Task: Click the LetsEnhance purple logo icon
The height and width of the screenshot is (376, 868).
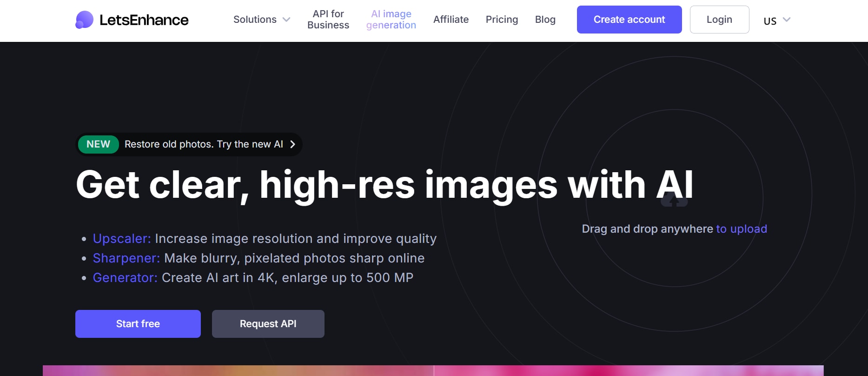Action: [x=84, y=20]
